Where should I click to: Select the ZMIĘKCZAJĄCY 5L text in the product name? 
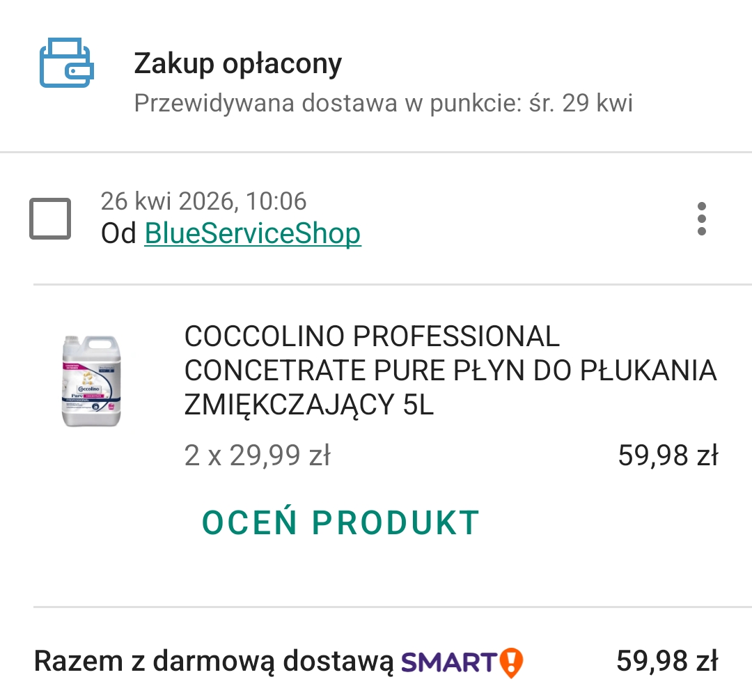click(309, 405)
